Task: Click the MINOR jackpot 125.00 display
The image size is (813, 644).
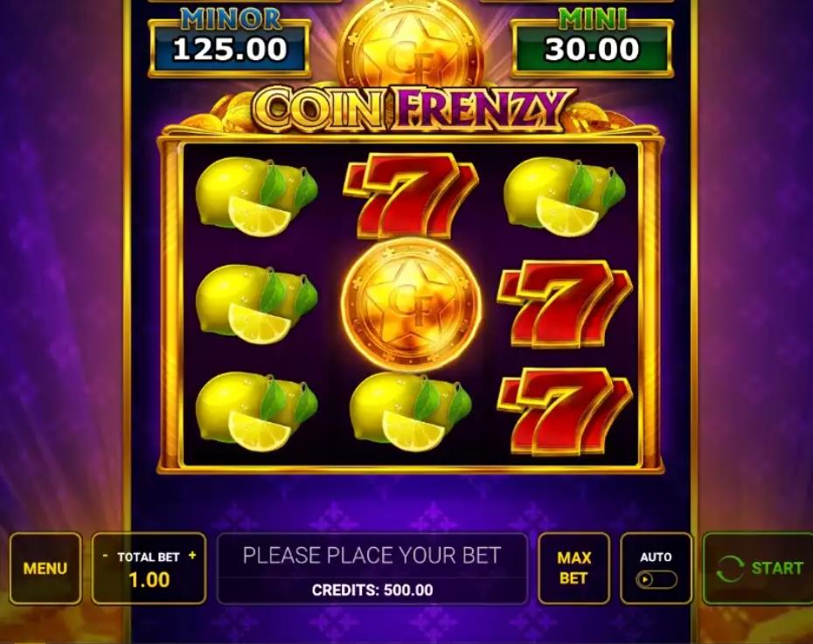Action: click(x=229, y=45)
